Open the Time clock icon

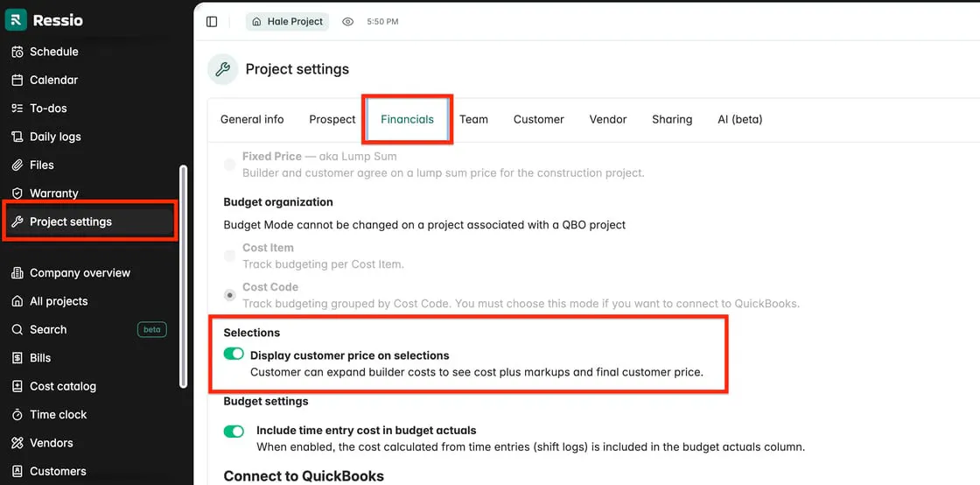point(17,414)
